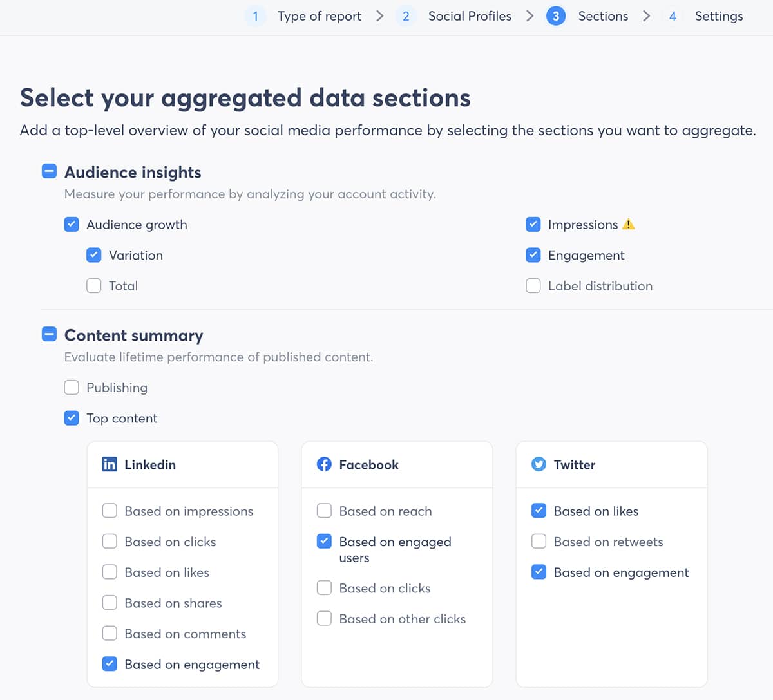Check the Label distribution option
This screenshot has height=700, width=773.
click(x=533, y=285)
